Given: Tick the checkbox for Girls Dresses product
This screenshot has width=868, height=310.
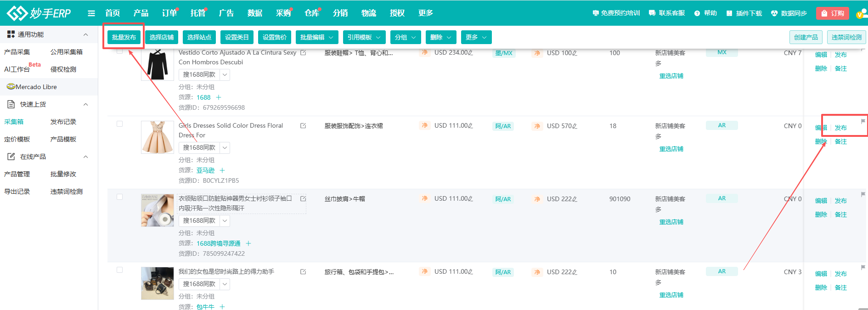Looking at the screenshot, I should [x=120, y=124].
